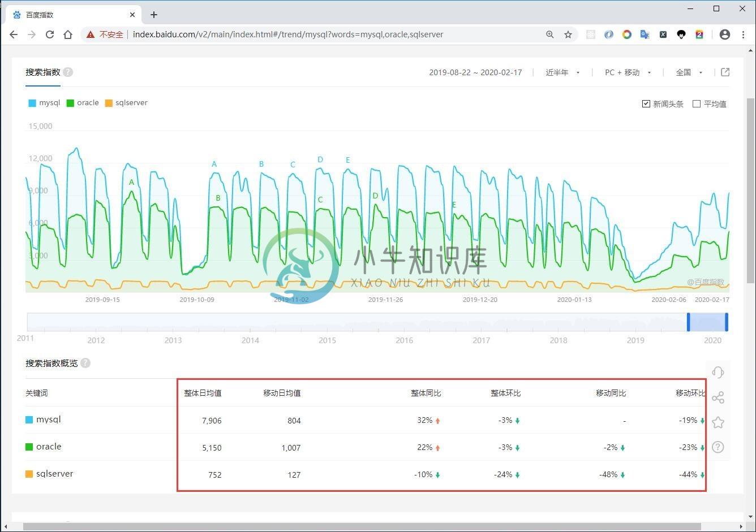
Task: Reload the Baidu Index page
Action: [x=50, y=34]
